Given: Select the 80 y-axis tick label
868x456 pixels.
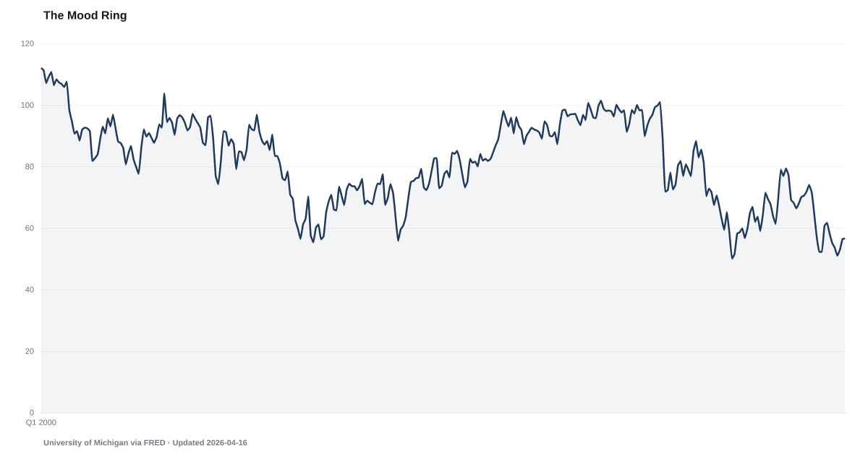Looking at the screenshot, I should click(29, 167).
